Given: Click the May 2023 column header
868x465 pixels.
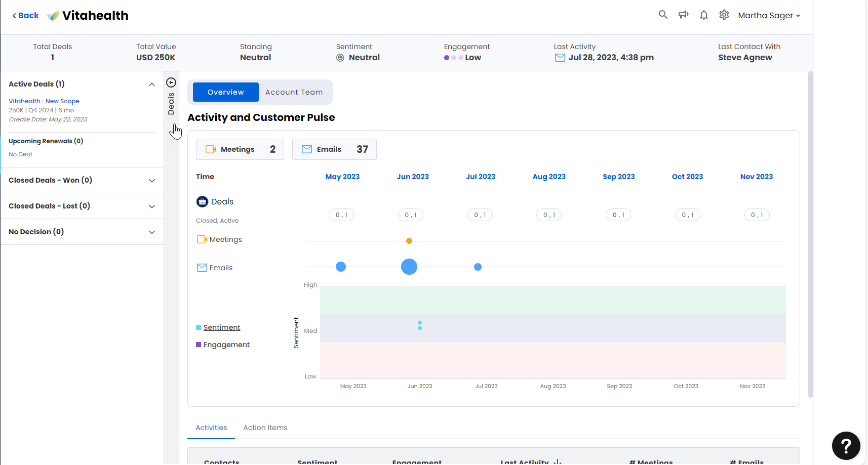Looking at the screenshot, I should [x=342, y=177].
